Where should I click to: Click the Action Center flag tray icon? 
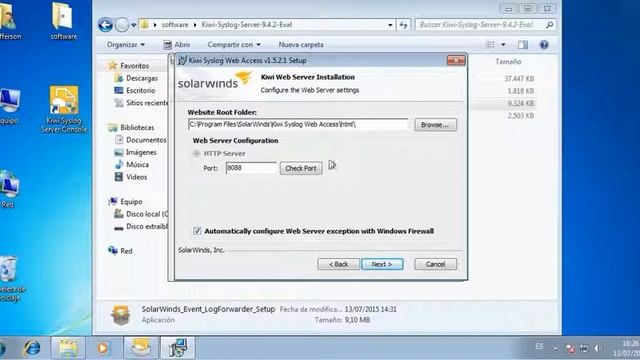570,348
